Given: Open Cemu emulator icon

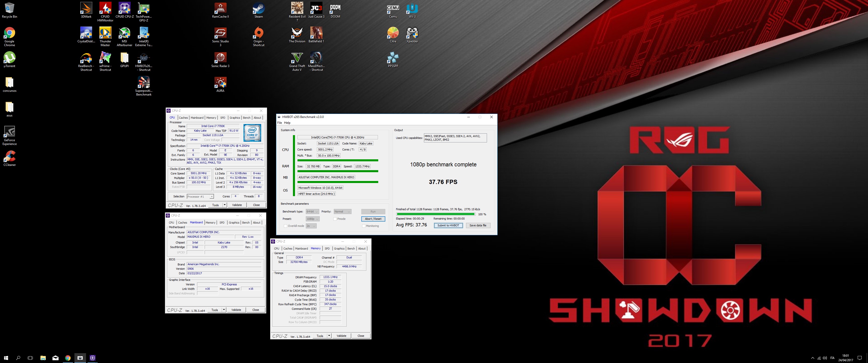Looking at the screenshot, I should [x=393, y=10].
